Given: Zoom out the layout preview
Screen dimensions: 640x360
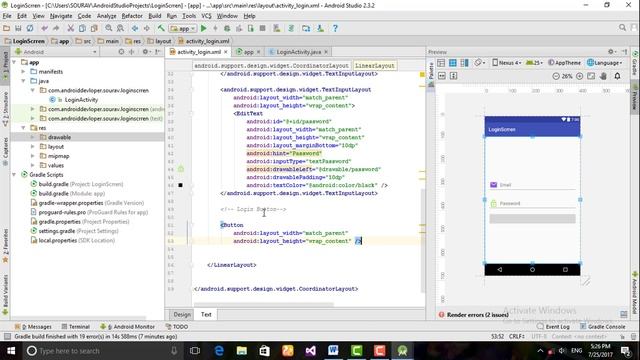Looking at the screenshot, I should click(556, 76).
